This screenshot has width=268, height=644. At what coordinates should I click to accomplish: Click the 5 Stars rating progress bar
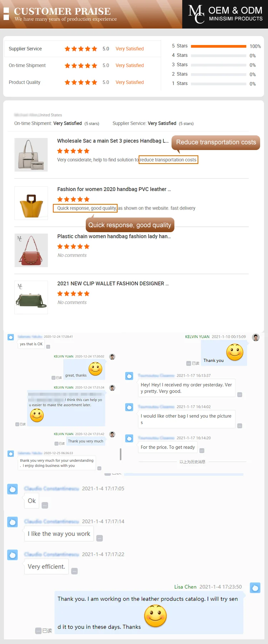tap(219, 46)
